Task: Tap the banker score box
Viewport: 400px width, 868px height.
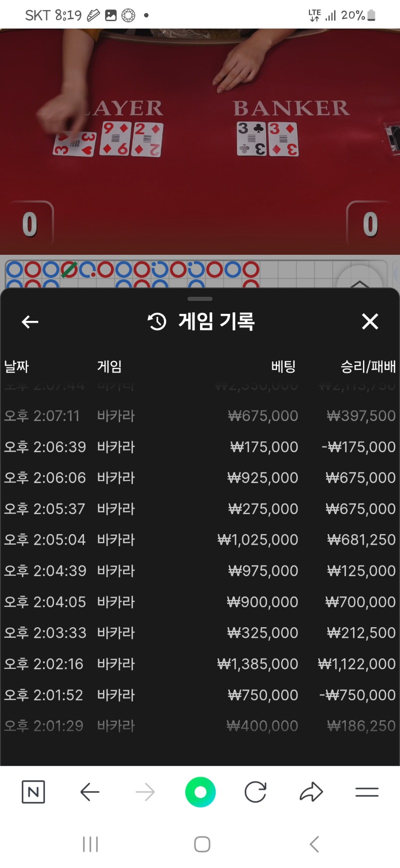Action: tap(370, 224)
